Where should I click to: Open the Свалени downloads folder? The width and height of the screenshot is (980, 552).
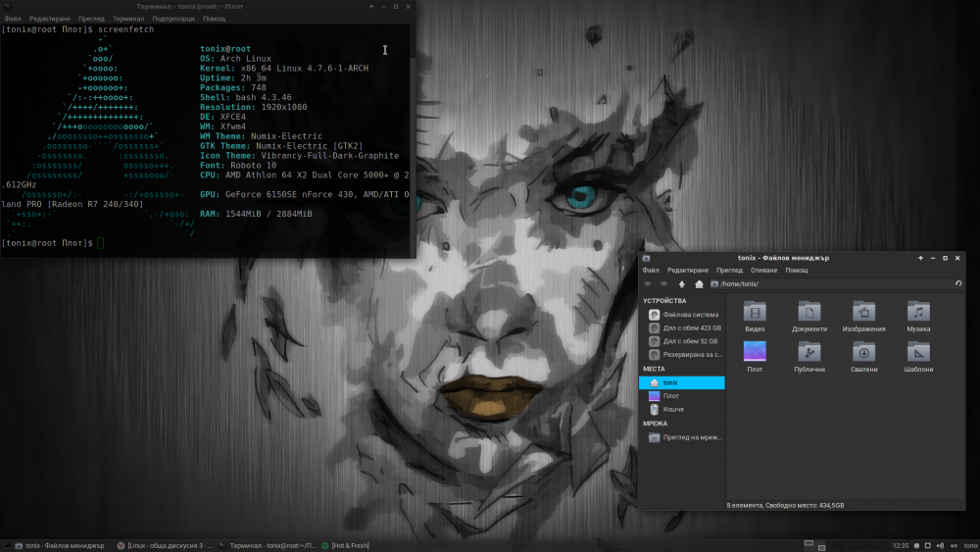click(863, 356)
